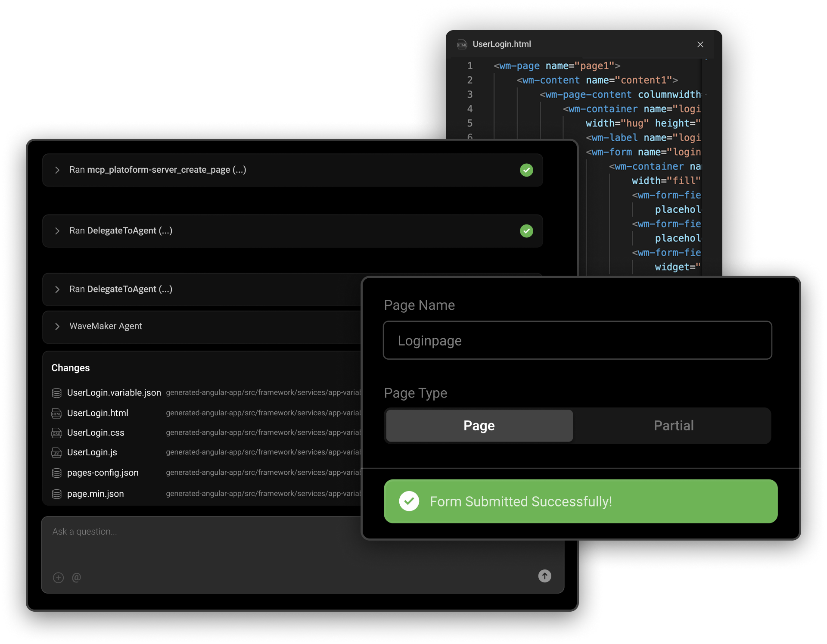This screenshot has height=644, width=827.
Task: Expand the second Ran DelegateToAgent entry
Action: [x=57, y=289]
